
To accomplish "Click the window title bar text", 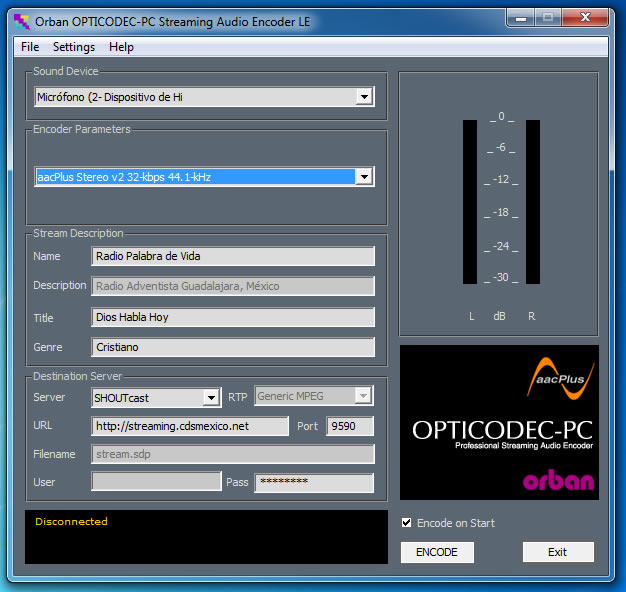I will click(x=172, y=22).
